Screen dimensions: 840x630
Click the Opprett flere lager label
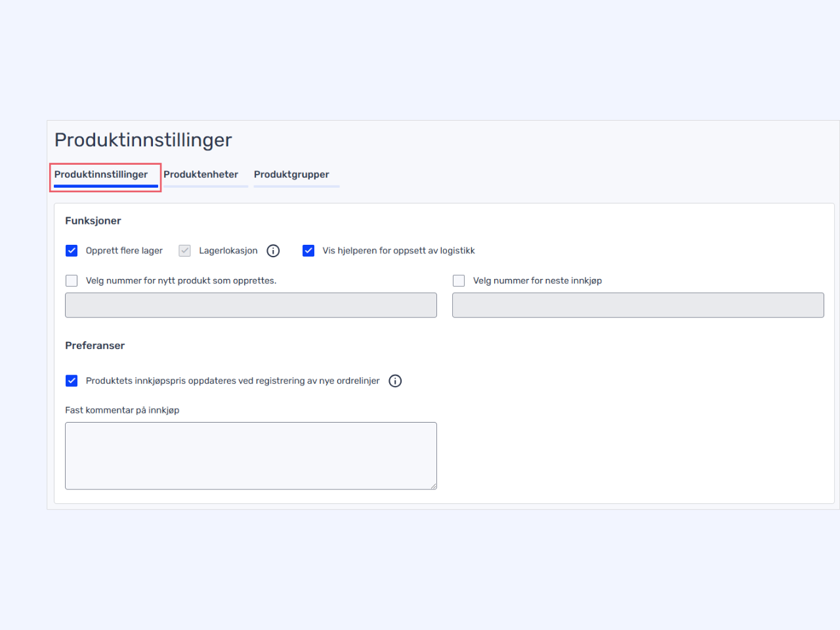coord(124,251)
